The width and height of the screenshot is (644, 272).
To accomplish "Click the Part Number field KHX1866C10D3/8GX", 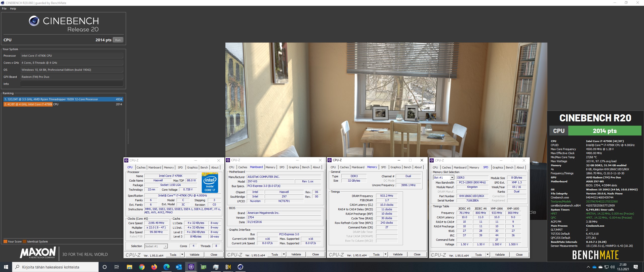I will coord(472,196).
